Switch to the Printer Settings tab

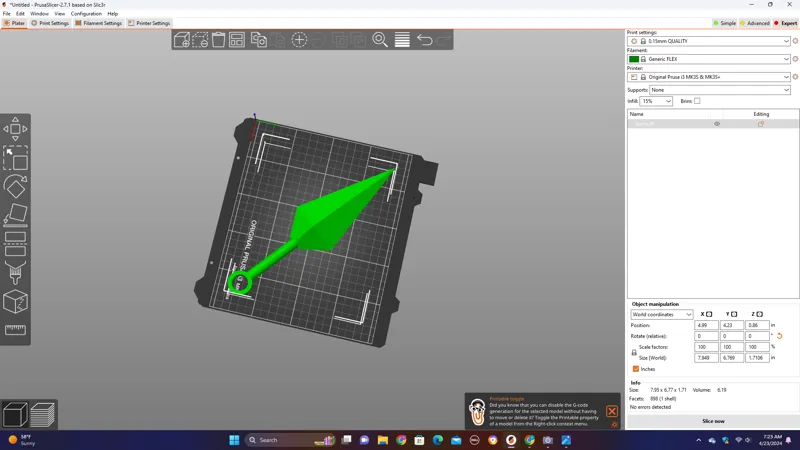[149, 23]
